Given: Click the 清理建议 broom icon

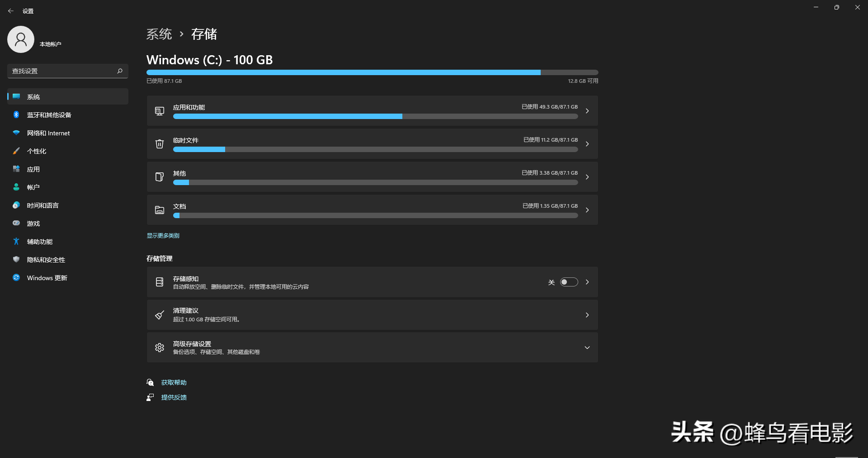Looking at the screenshot, I should click(x=160, y=315).
